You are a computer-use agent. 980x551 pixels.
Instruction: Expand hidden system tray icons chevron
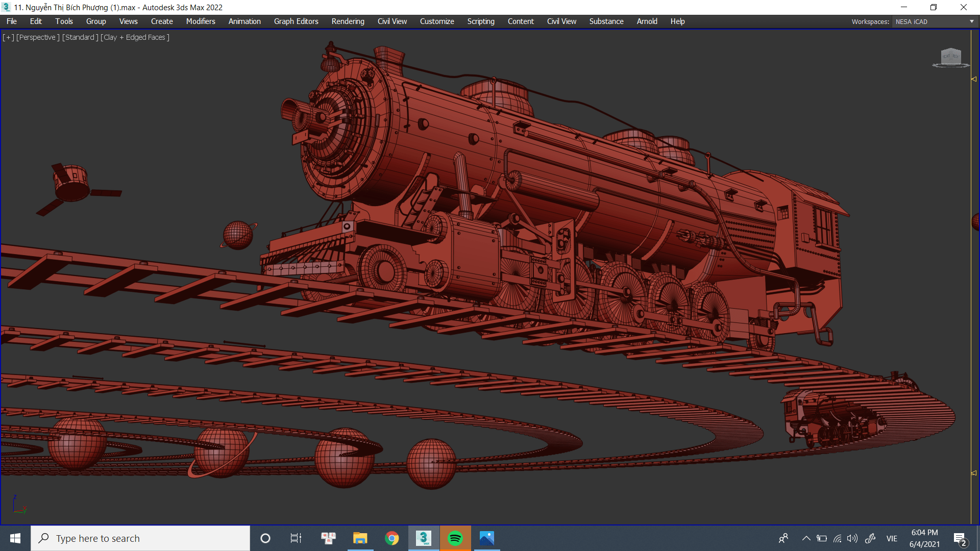(x=806, y=538)
